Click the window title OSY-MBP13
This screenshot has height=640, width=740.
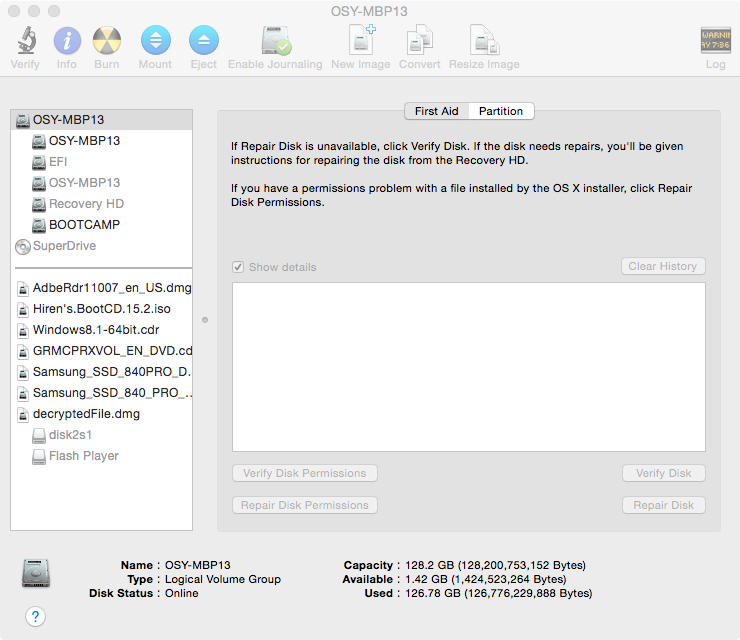(369, 11)
